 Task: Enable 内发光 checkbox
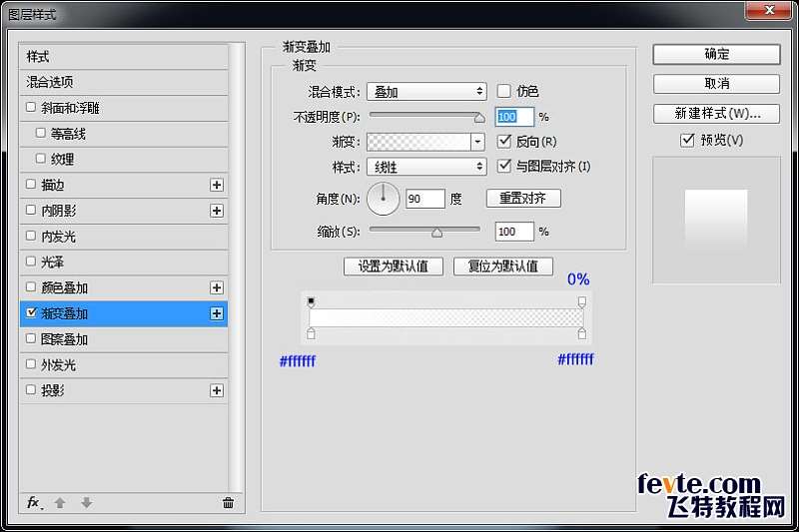point(31,236)
